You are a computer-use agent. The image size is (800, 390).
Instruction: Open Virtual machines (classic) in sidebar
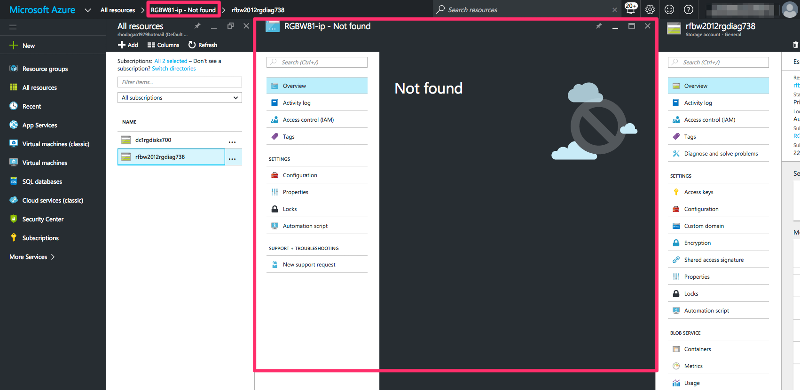(49, 144)
